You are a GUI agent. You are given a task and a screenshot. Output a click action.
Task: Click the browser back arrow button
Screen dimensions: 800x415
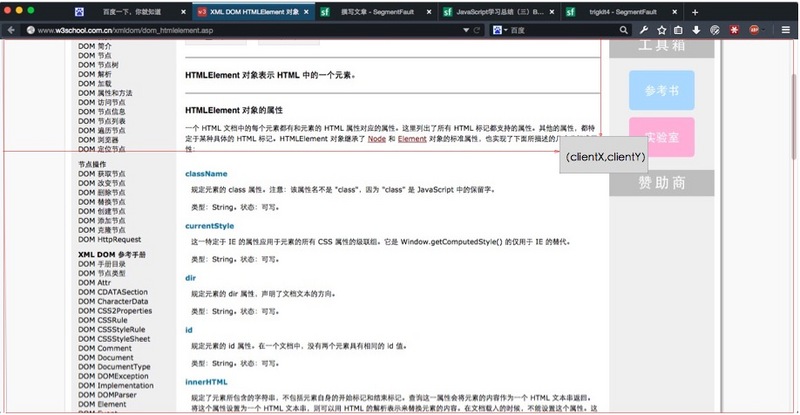(x=11, y=30)
